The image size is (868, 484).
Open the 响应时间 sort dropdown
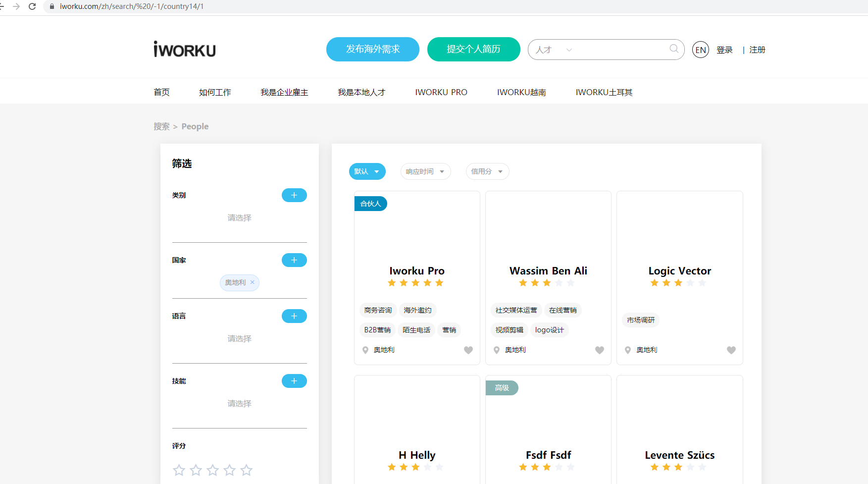pos(426,171)
